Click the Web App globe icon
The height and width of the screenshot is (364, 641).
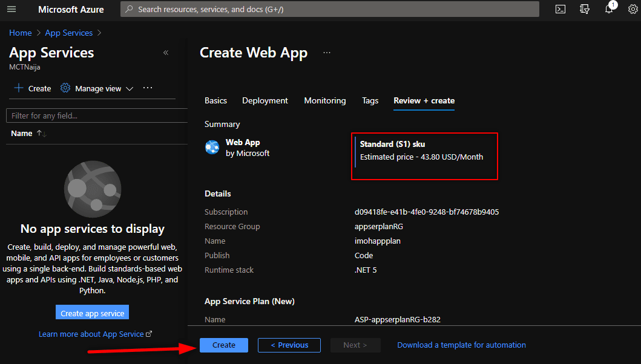point(212,147)
